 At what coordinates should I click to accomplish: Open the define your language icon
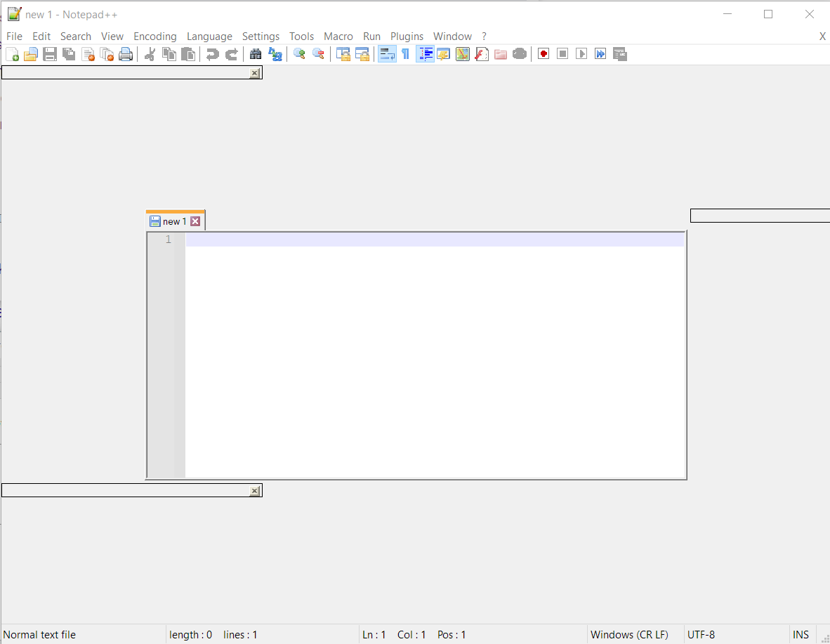tap(444, 54)
